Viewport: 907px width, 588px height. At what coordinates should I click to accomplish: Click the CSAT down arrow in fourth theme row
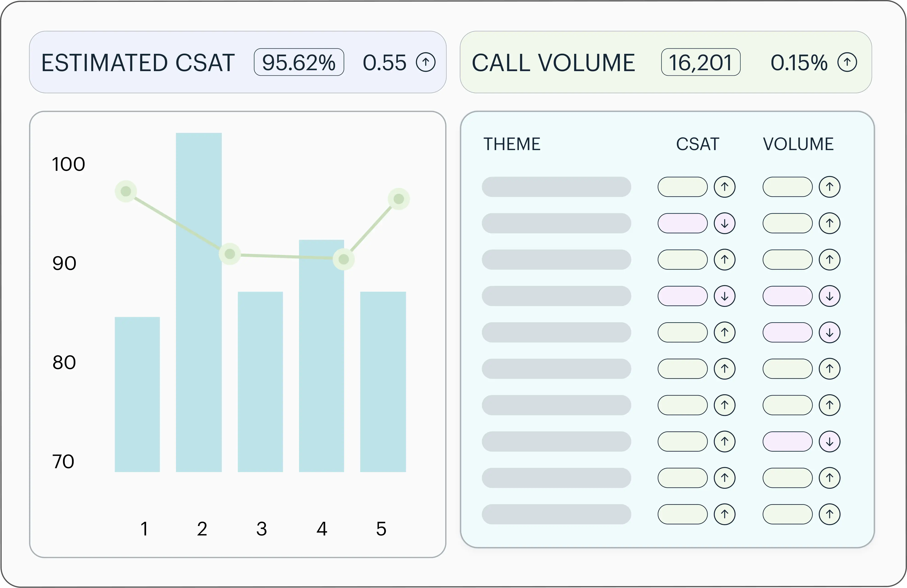point(725,296)
